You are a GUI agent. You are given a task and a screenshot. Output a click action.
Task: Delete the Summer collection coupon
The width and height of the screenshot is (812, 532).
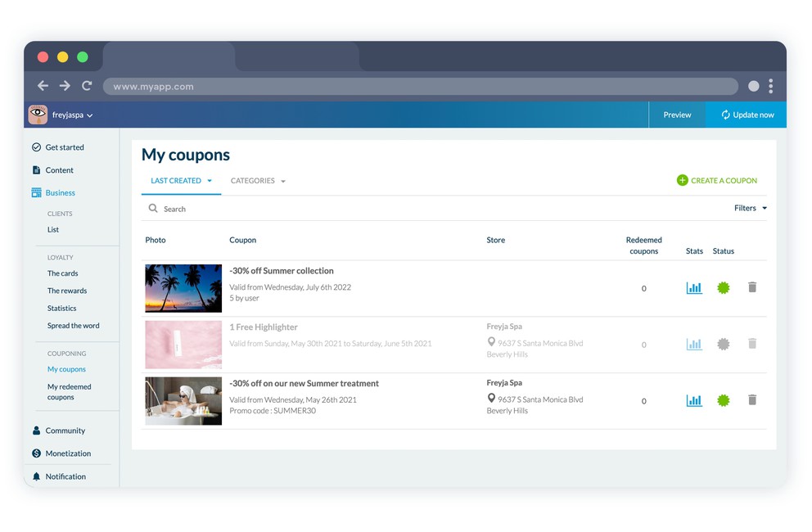[752, 287]
